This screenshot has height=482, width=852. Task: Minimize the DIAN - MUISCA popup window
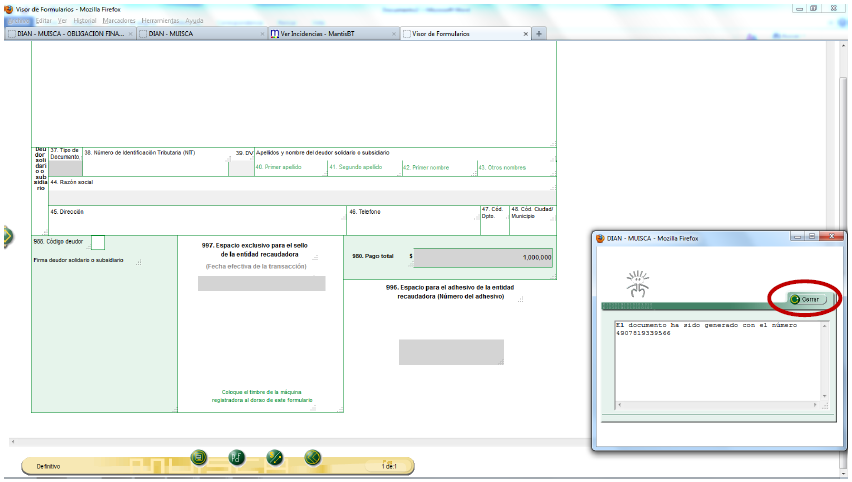coord(798,236)
